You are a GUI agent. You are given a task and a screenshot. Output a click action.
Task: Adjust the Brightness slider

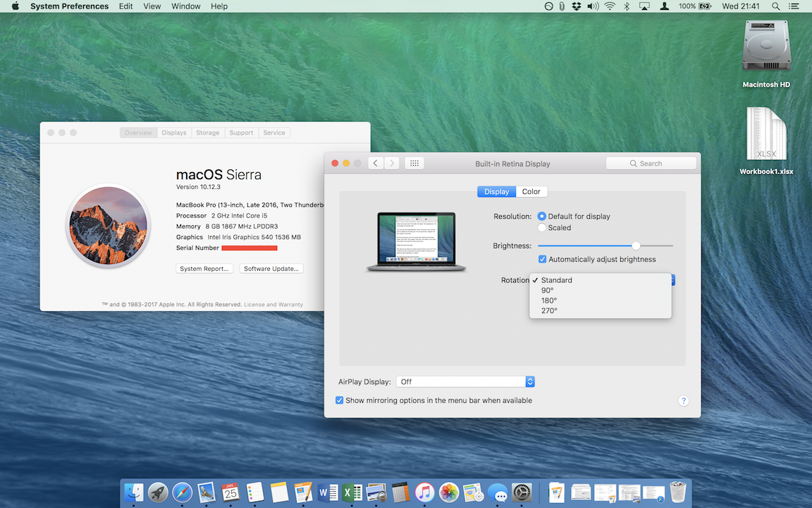(x=636, y=246)
